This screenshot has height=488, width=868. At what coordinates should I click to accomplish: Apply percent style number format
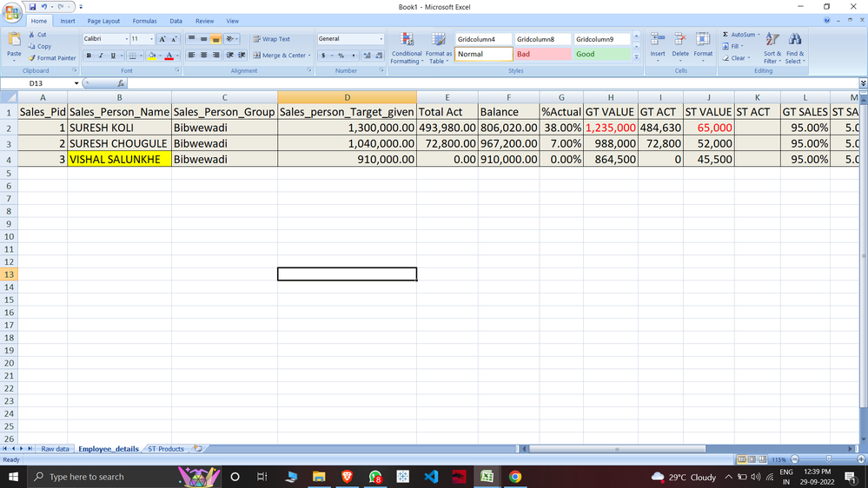[341, 56]
